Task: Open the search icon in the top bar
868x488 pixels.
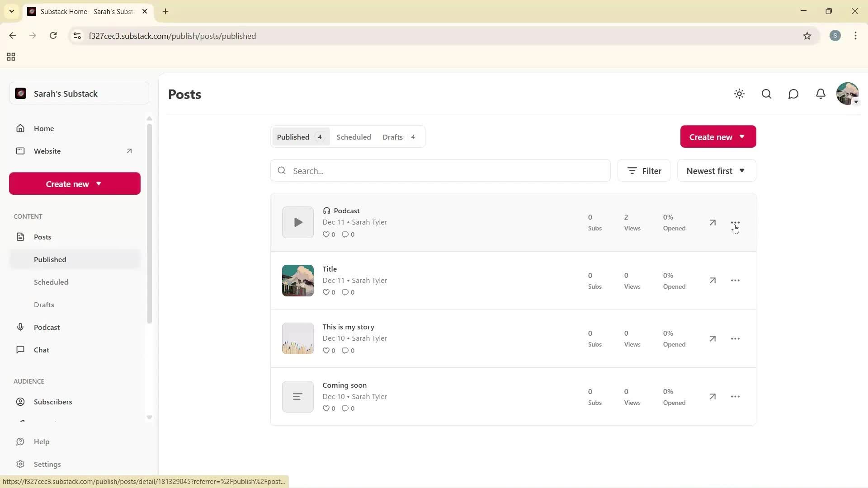Action: click(x=766, y=94)
